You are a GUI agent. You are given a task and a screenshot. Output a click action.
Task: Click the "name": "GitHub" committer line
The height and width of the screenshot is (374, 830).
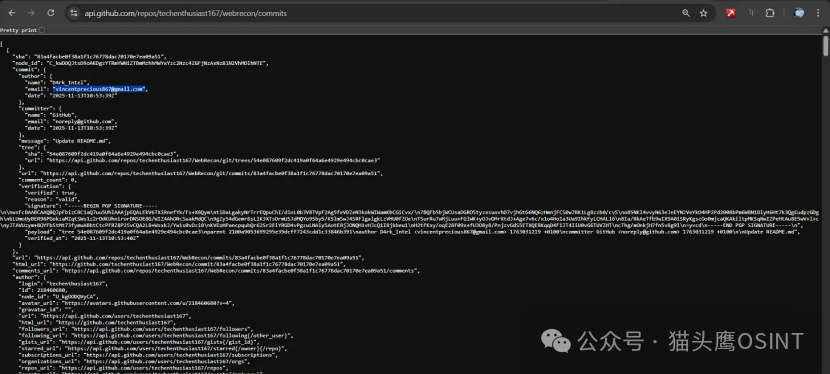52,115
